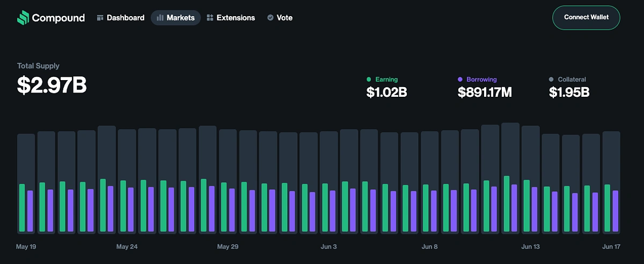Click the Compound logo icon

click(23, 18)
